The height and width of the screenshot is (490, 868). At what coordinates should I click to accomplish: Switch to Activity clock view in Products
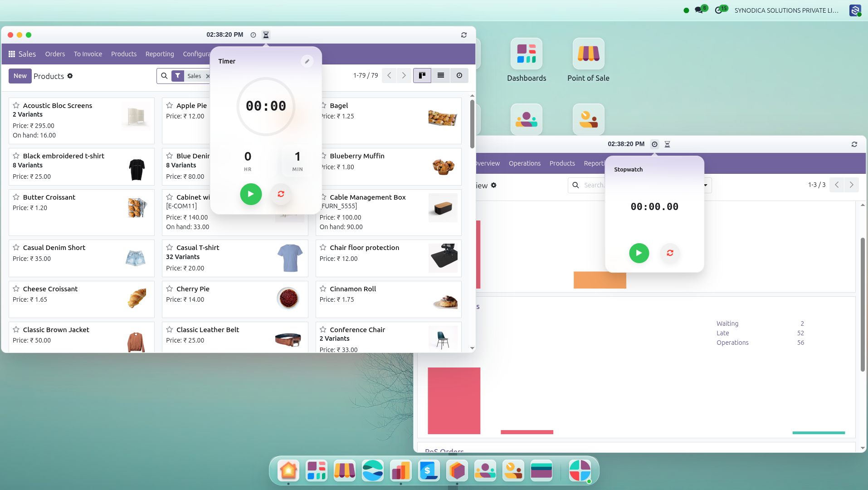459,76
